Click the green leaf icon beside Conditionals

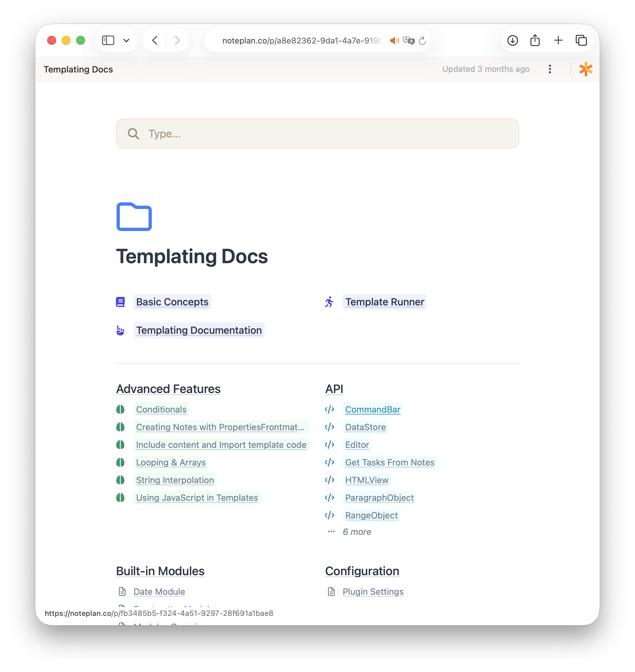121,409
